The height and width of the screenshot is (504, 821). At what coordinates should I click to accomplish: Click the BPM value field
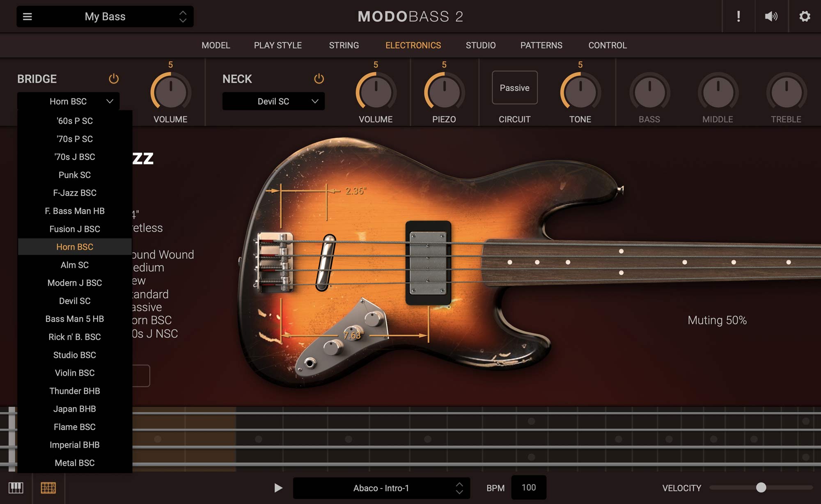tap(529, 487)
